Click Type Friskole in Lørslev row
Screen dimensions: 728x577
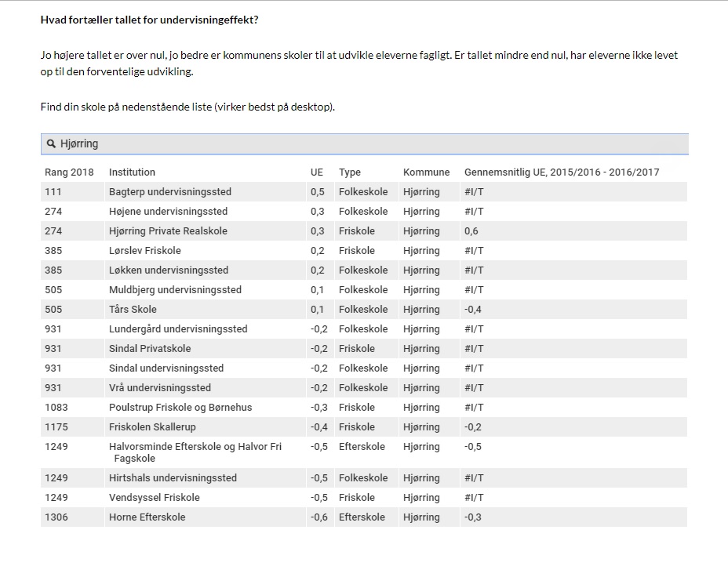point(357,250)
